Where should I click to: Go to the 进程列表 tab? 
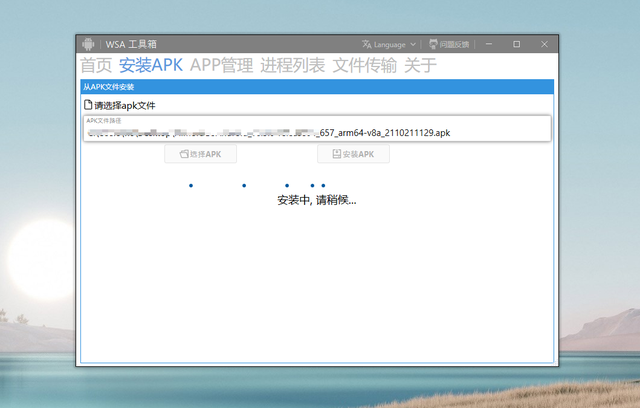(x=292, y=66)
